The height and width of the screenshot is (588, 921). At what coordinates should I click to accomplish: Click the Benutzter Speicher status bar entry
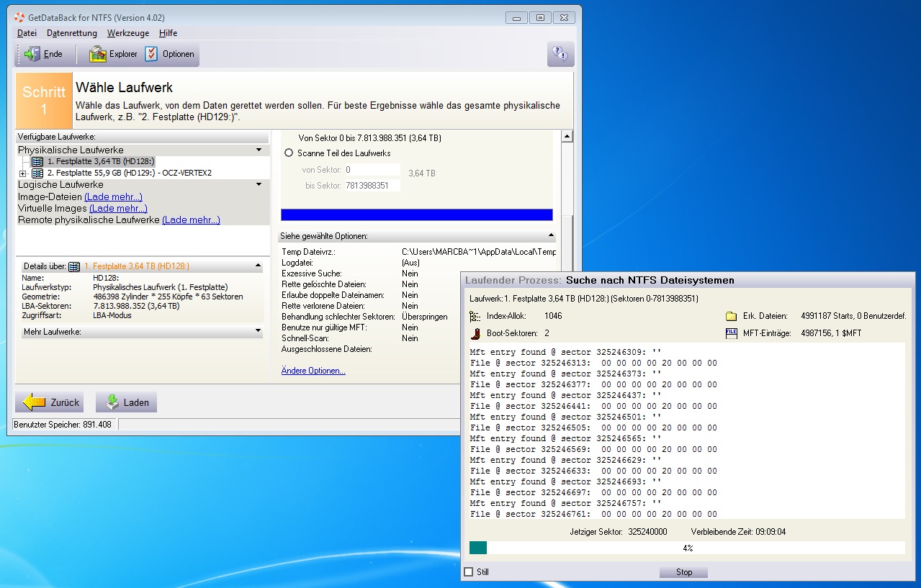coord(63,425)
